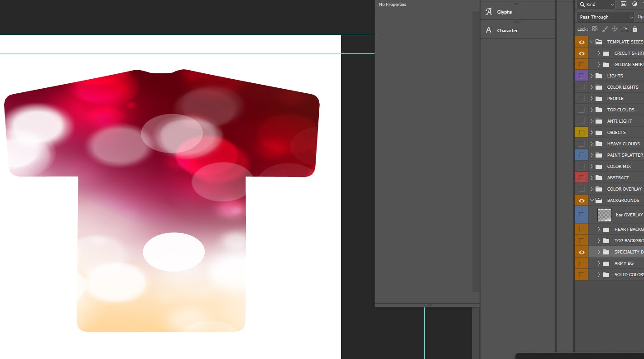Click the Lock image pixels paintbrush icon

tap(605, 29)
